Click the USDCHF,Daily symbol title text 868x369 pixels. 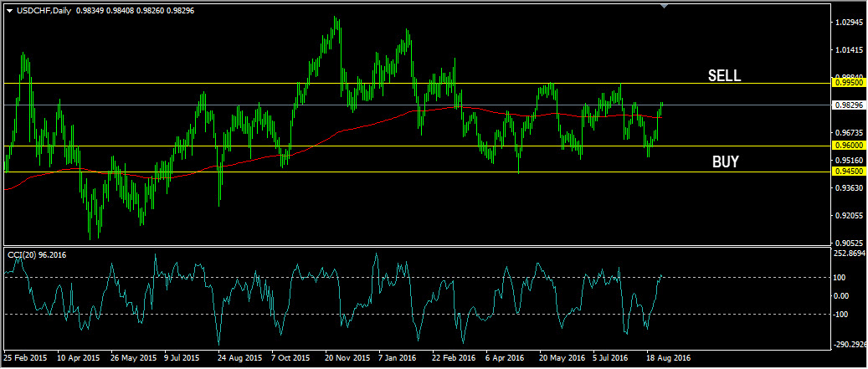click(44, 10)
